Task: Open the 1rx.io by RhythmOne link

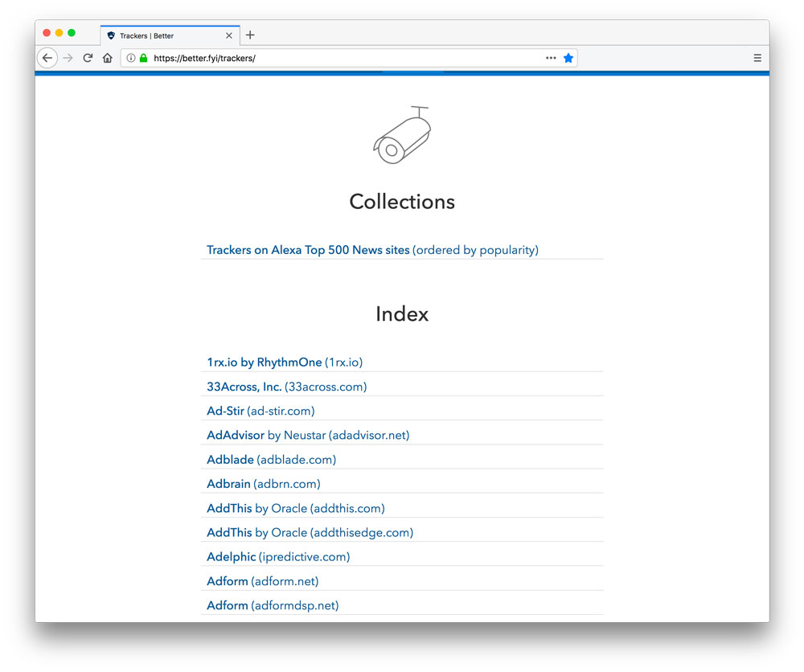Action: 285,363
